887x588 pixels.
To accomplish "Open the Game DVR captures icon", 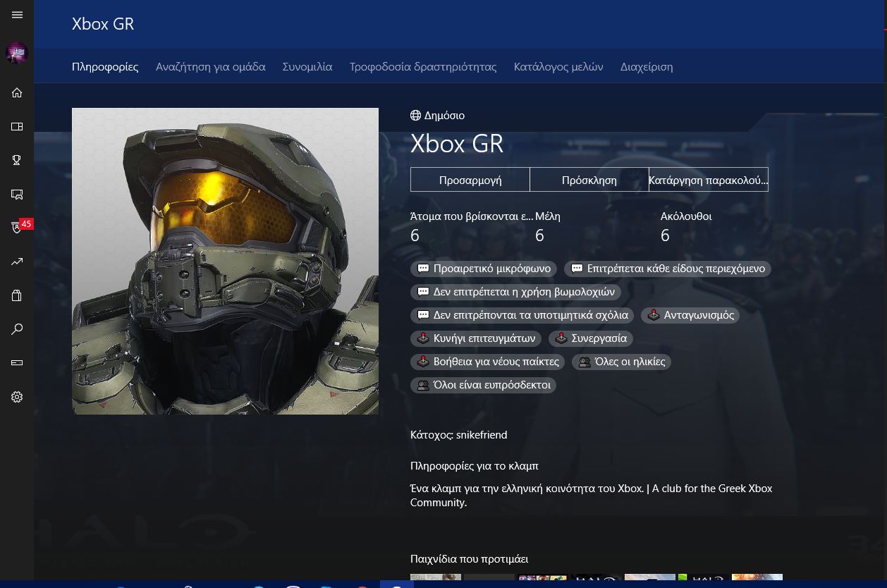I will point(17,194).
